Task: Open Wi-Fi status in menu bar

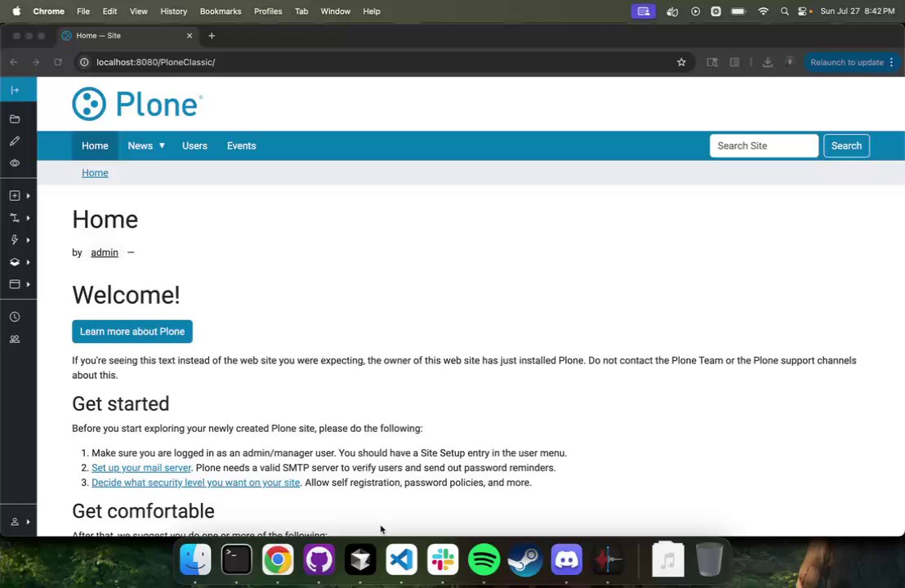Action: click(x=763, y=11)
